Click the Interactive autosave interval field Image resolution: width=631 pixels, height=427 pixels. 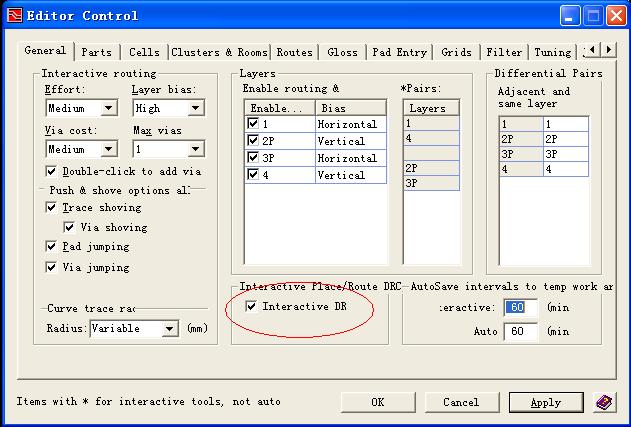tap(520, 307)
